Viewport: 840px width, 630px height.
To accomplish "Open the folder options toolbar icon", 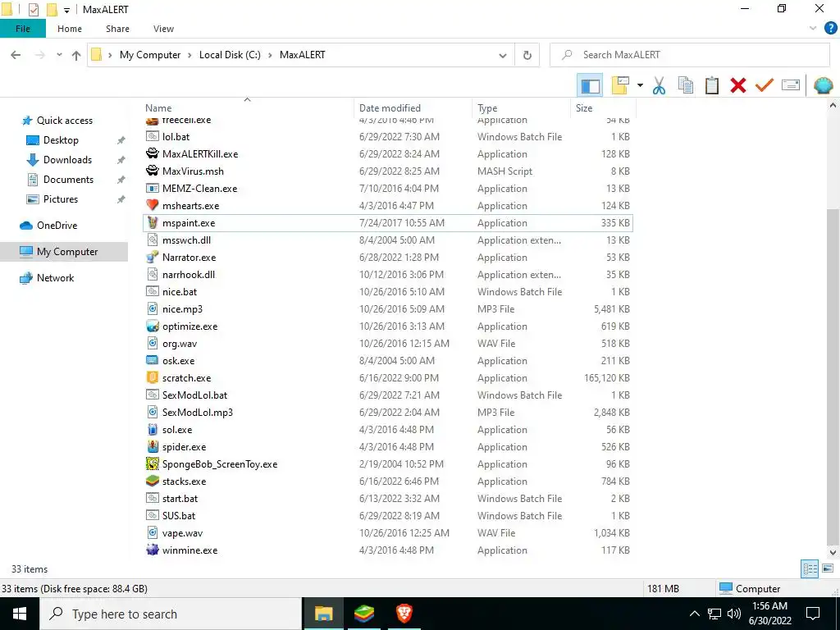I will point(620,85).
